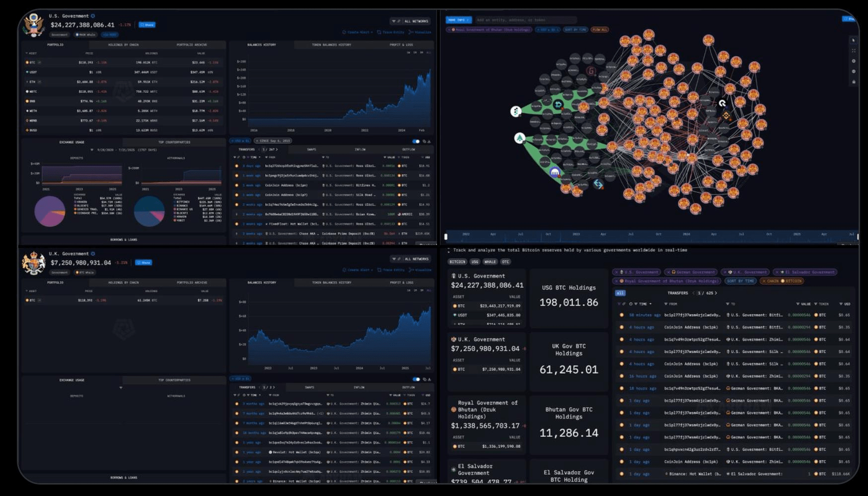Open ALL NETWORKS dropdown in U.K. Government panel
This screenshot has width=868, height=496.
coord(410,259)
